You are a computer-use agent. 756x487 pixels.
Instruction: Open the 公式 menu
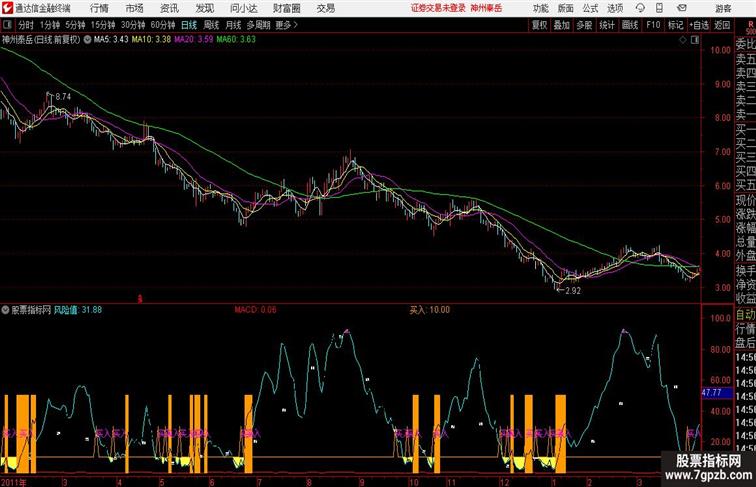[590, 8]
